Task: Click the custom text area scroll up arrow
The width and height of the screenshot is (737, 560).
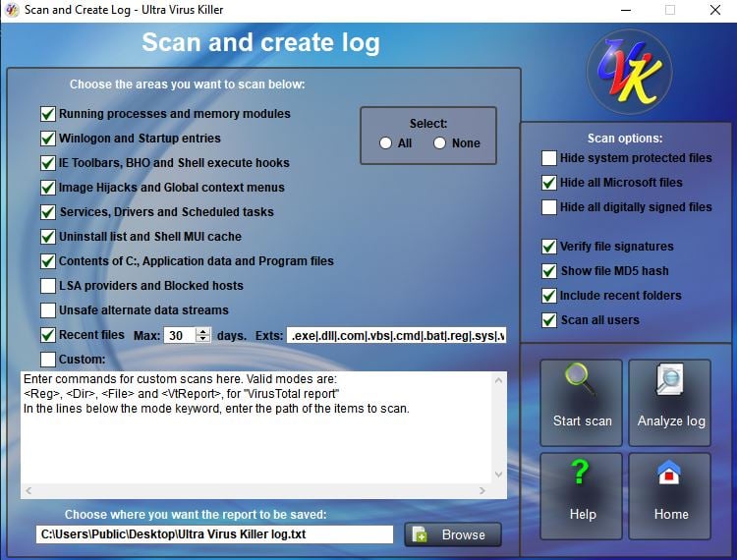Action: click(x=498, y=379)
